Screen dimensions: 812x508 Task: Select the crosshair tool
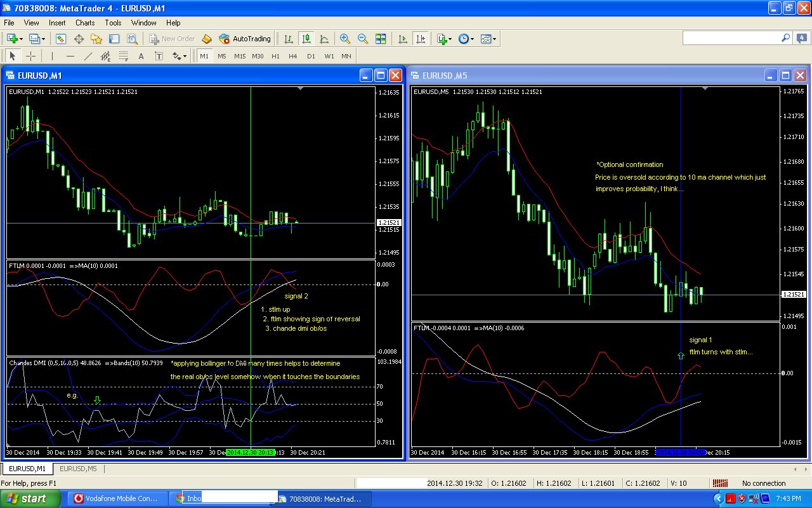coord(30,56)
